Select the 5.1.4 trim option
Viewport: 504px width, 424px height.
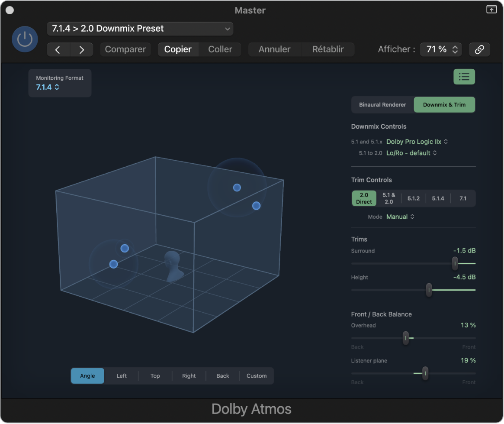coord(438,198)
